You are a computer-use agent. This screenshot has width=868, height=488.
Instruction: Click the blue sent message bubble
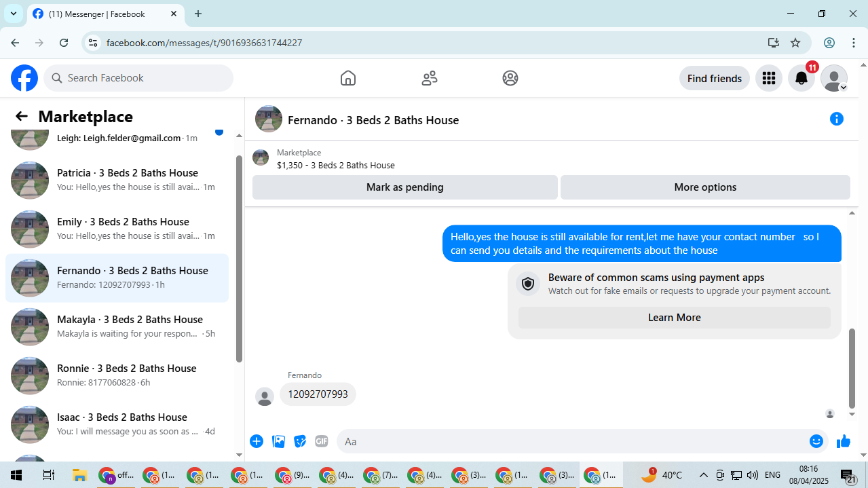pyautogui.click(x=642, y=244)
